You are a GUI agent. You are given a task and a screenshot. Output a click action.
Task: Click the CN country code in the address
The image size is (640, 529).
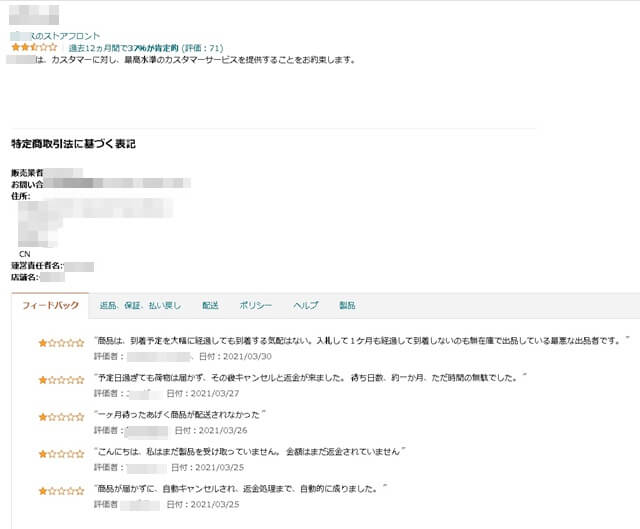(24, 254)
